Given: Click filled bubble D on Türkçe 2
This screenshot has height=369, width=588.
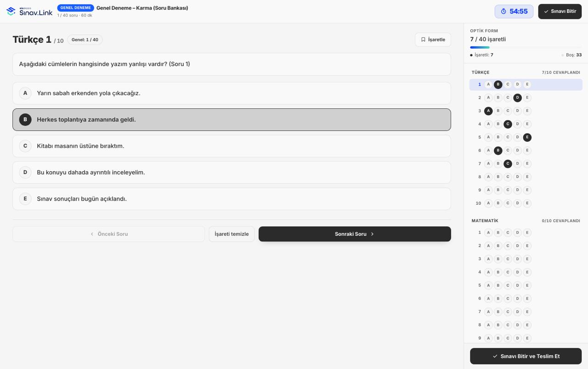Looking at the screenshot, I should (517, 98).
